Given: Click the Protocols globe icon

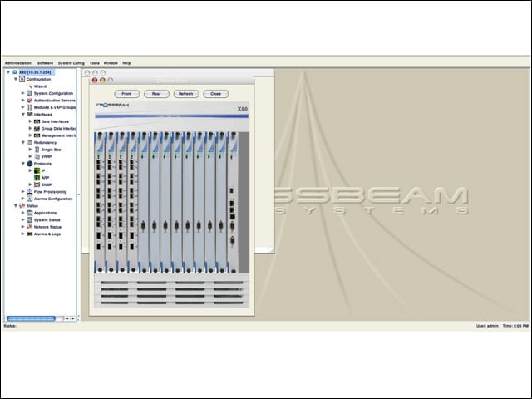Looking at the screenshot, I should 30,164.
